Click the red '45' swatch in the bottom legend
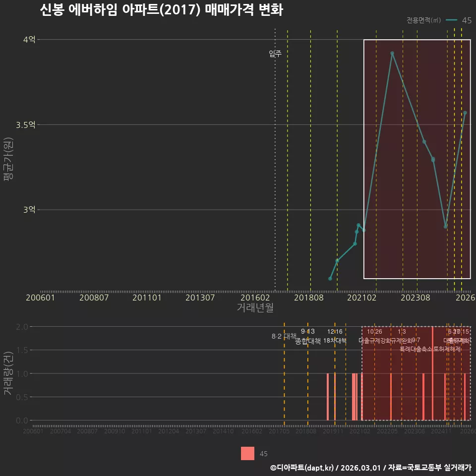 pos(247,454)
